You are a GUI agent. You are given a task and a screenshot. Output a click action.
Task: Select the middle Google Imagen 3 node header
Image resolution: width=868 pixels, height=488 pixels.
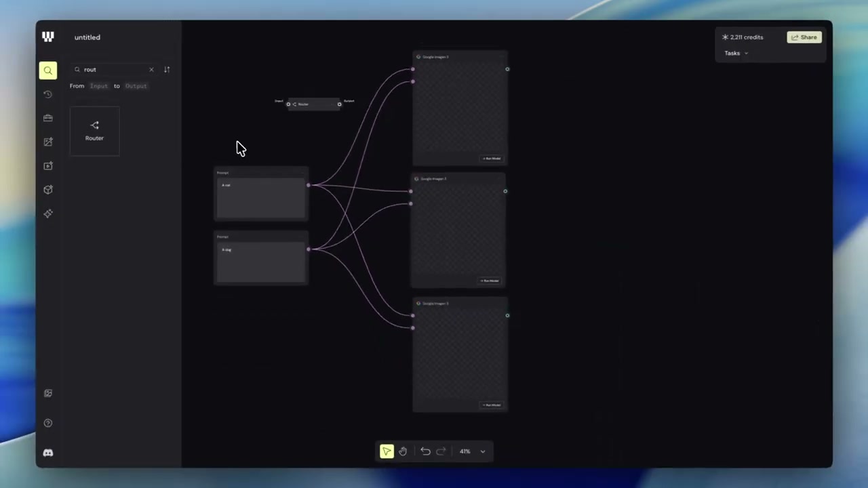coord(458,179)
